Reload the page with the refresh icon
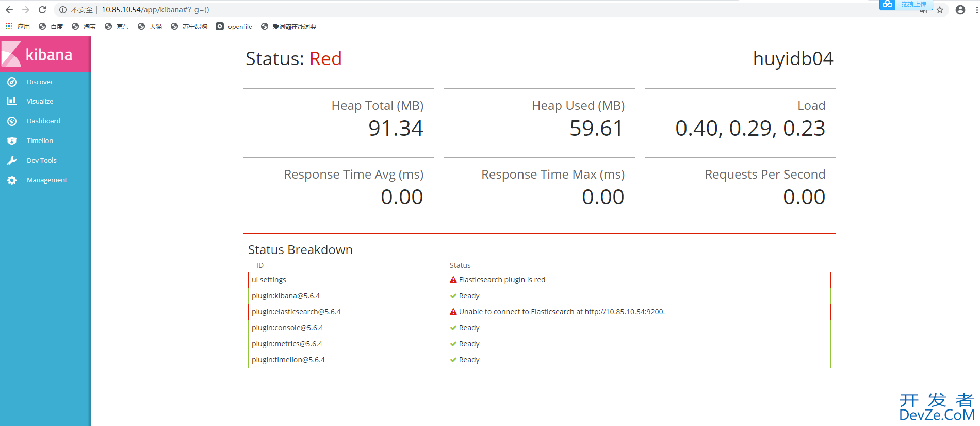This screenshot has height=426, width=980. (42, 10)
